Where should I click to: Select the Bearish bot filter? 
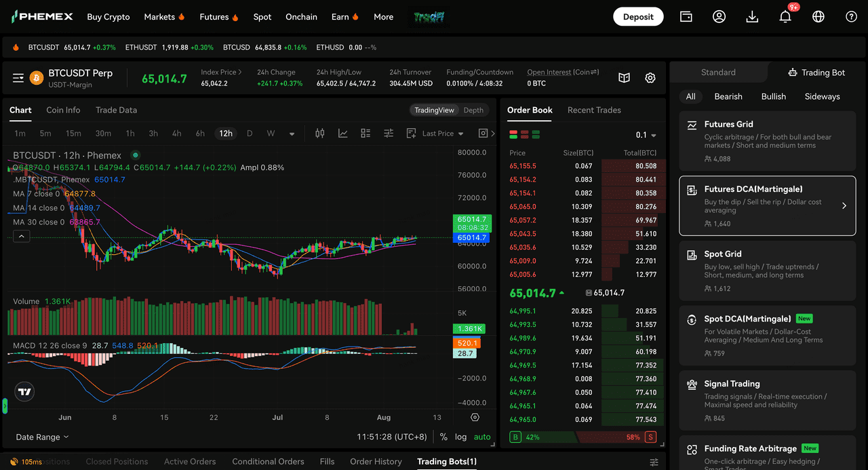(728, 96)
